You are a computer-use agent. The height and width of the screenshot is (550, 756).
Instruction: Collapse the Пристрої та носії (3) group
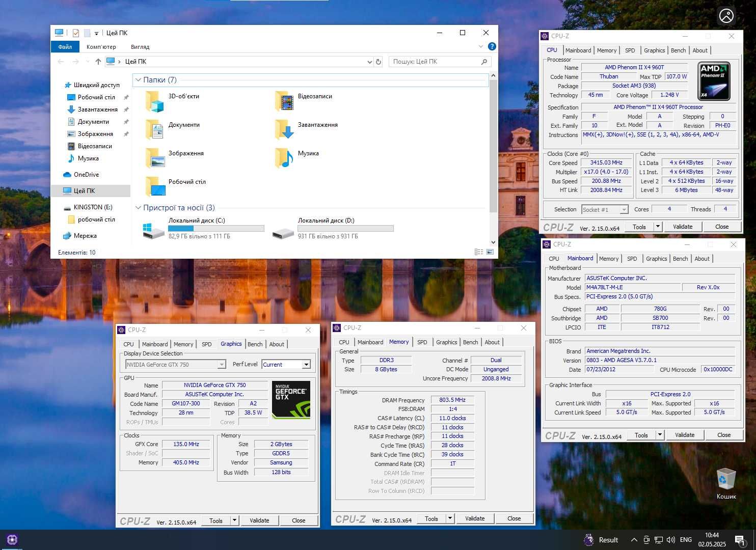click(138, 208)
